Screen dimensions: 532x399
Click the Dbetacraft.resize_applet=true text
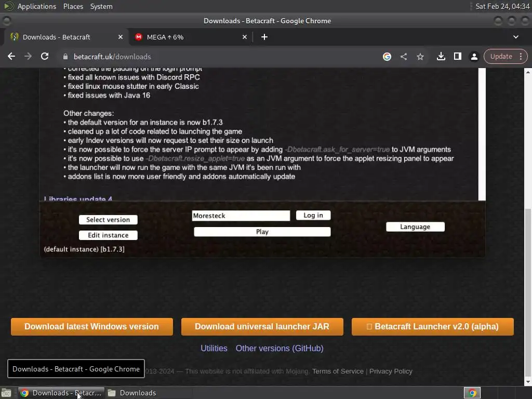click(x=195, y=159)
